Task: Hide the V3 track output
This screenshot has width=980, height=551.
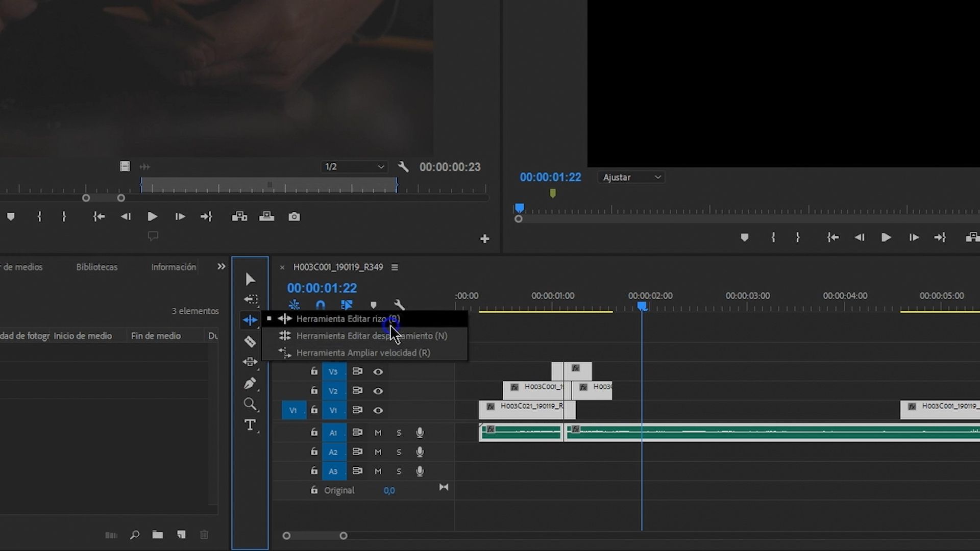Action: pos(378,372)
